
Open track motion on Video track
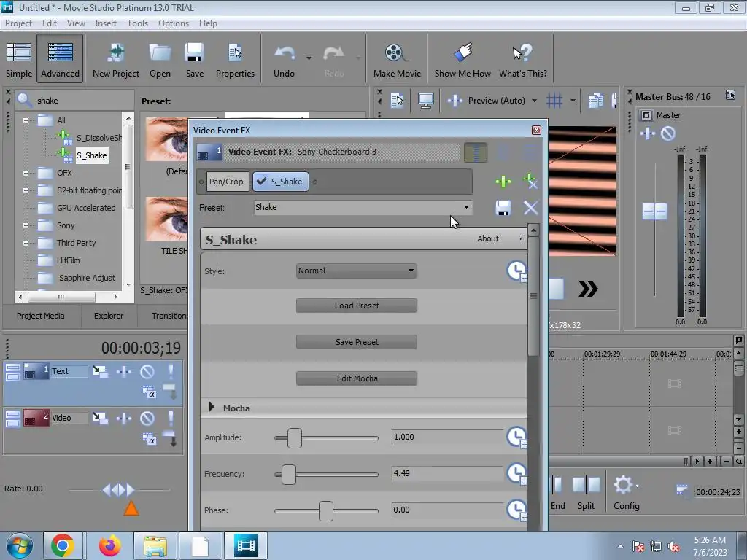pos(100,419)
